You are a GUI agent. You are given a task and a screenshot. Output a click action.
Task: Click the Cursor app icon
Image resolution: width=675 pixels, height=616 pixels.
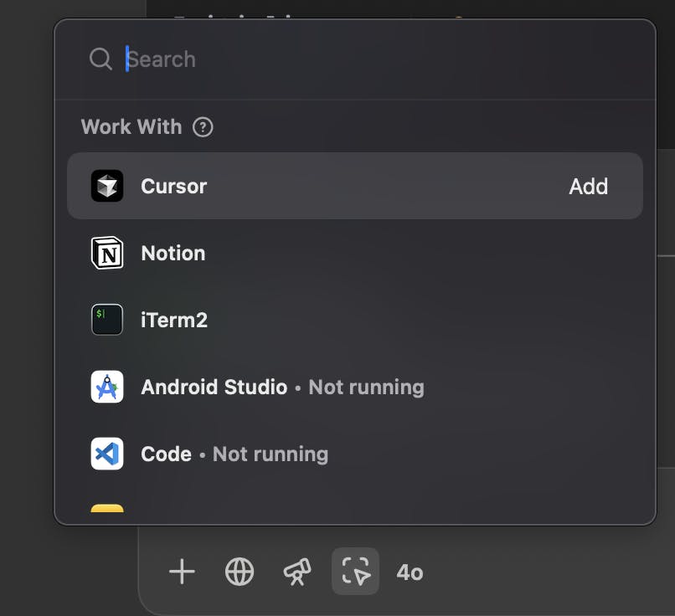107,186
